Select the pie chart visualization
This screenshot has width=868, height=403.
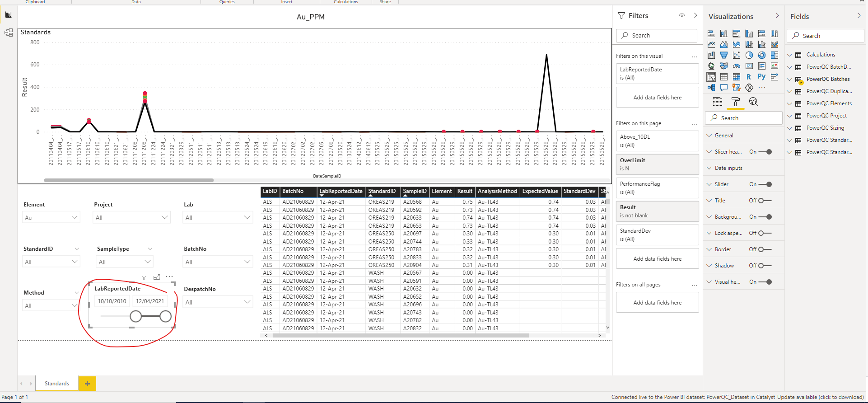(x=749, y=55)
